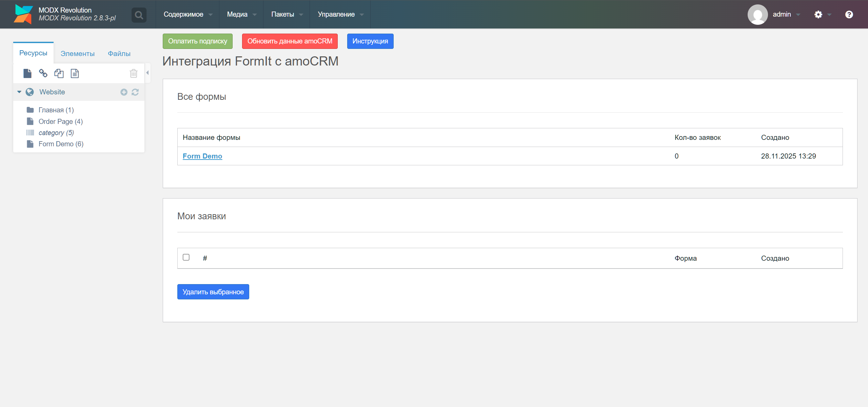Open the trash bin icon in the resources toolbar
868x407 pixels.
click(x=134, y=73)
